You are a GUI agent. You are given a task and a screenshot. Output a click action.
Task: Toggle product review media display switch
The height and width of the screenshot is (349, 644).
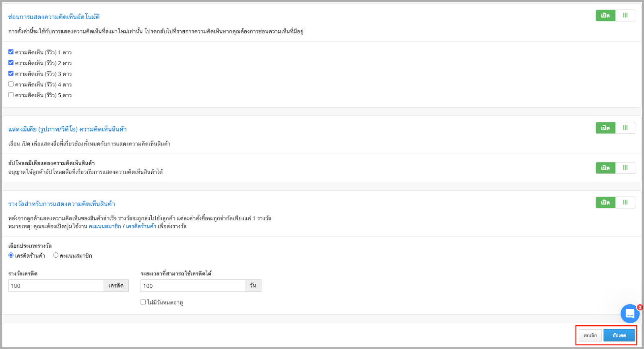(x=615, y=128)
